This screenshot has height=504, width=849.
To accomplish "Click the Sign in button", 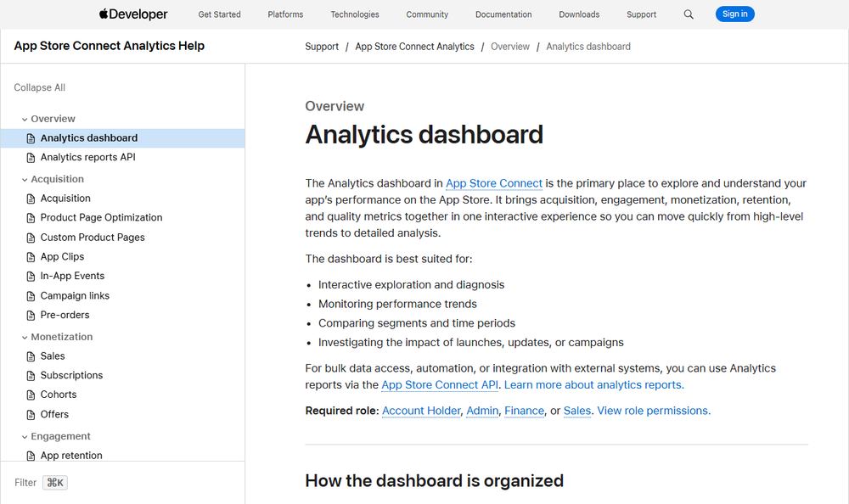I will pyautogui.click(x=734, y=14).
